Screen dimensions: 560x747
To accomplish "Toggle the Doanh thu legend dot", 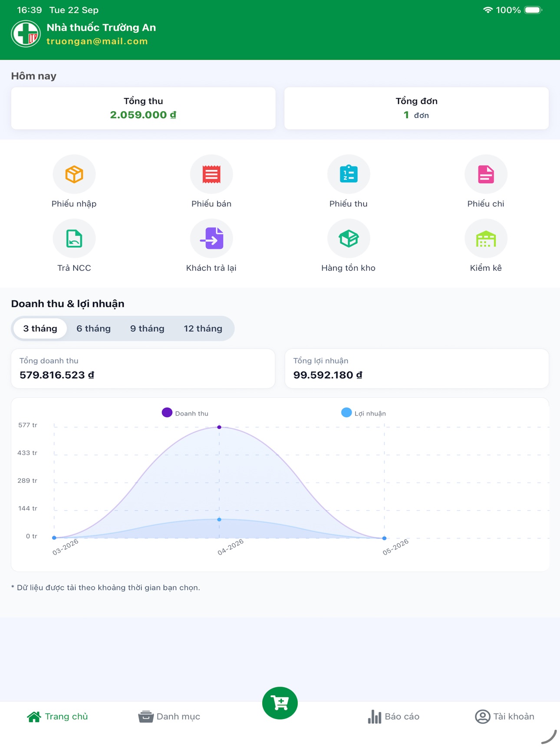I will [x=167, y=413].
